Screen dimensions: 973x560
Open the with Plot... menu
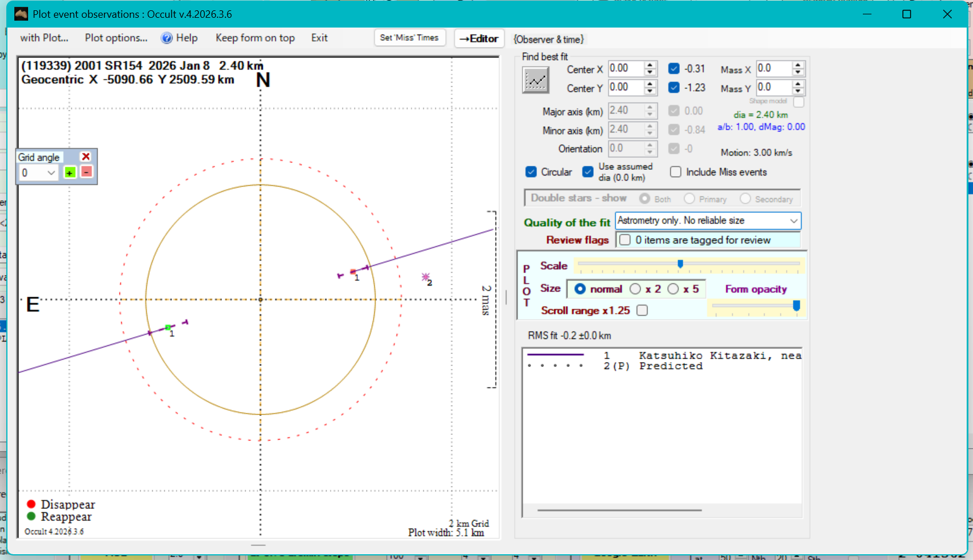pos(44,38)
